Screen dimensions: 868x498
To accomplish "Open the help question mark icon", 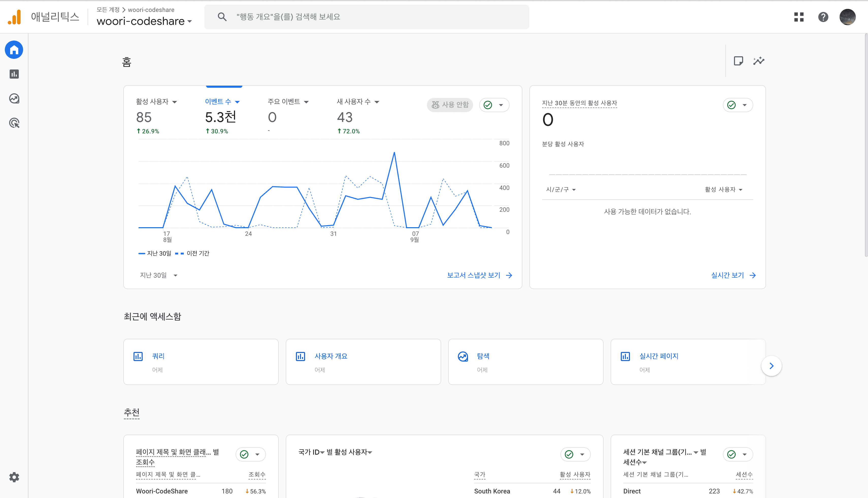I will coord(823,17).
